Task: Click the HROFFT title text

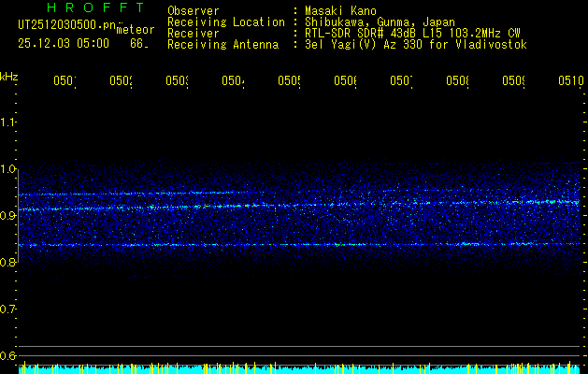Action: pyautogui.click(x=95, y=7)
